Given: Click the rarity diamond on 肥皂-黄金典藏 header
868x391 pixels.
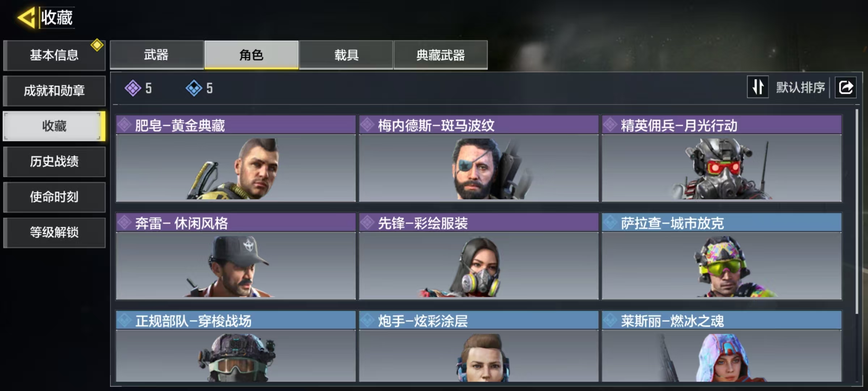Looking at the screenshot, I should click(x=124, y=125).
